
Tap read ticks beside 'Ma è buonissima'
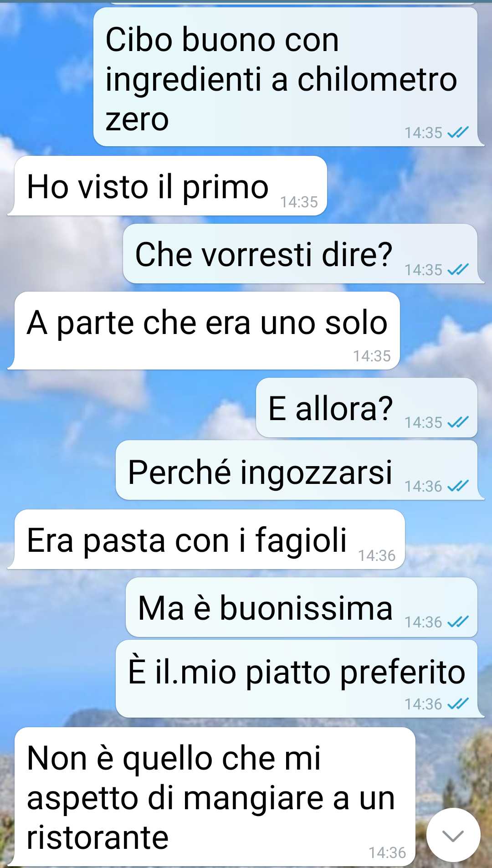(457, 622)
